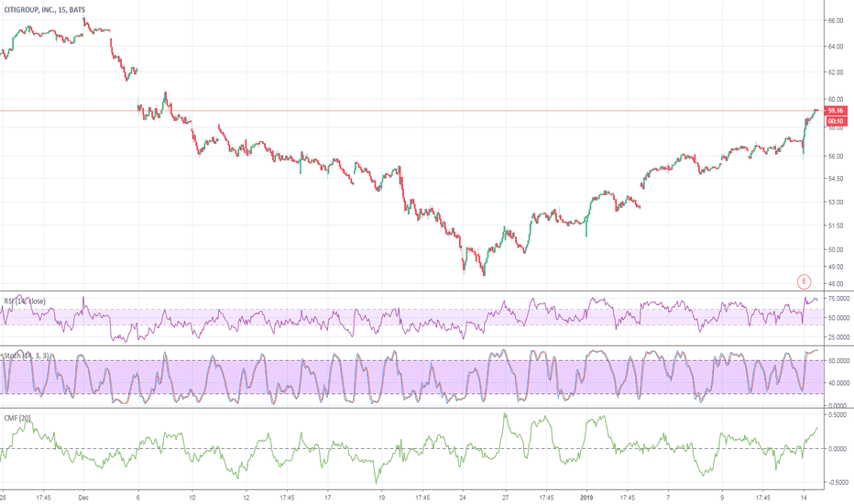The image size is (854, 504).
Task: Click the 64.00 price axis label
Action: pos(836,47)
